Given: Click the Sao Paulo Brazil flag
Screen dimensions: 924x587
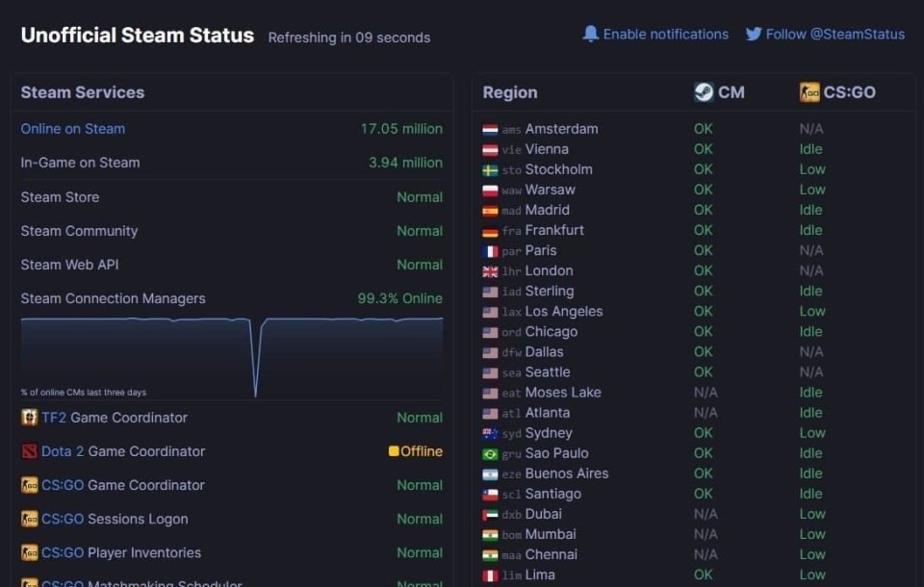Looking at the screenshot, I should [490, 453].
